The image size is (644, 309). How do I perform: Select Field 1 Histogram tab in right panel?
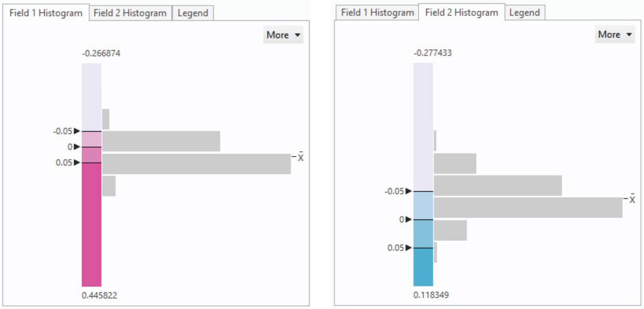click(377, 13)
